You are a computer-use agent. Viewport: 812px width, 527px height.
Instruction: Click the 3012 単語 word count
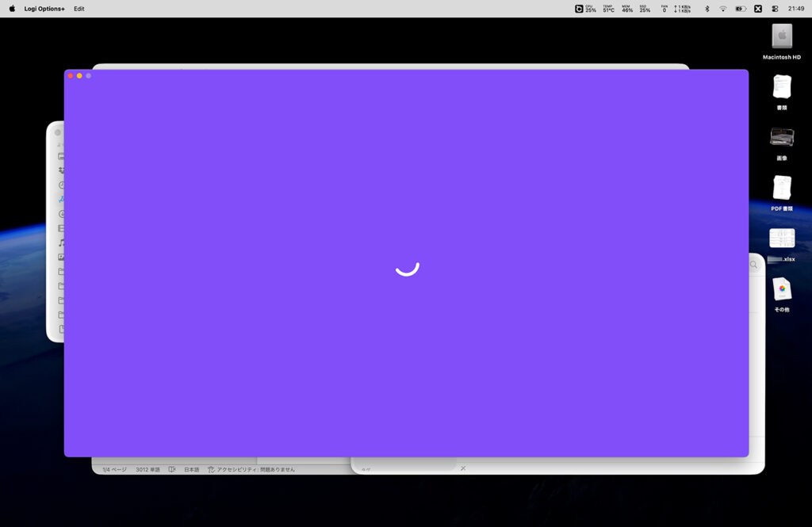tap(147, 469)
